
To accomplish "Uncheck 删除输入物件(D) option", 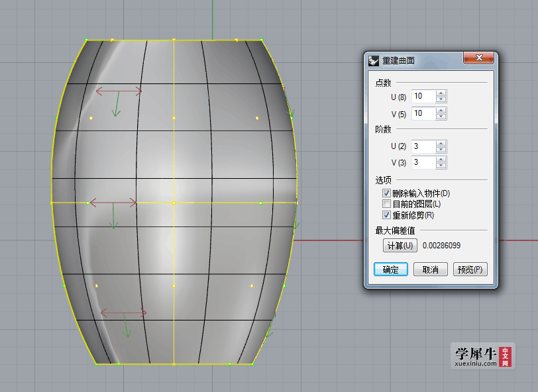I will [x=387, y=193].
